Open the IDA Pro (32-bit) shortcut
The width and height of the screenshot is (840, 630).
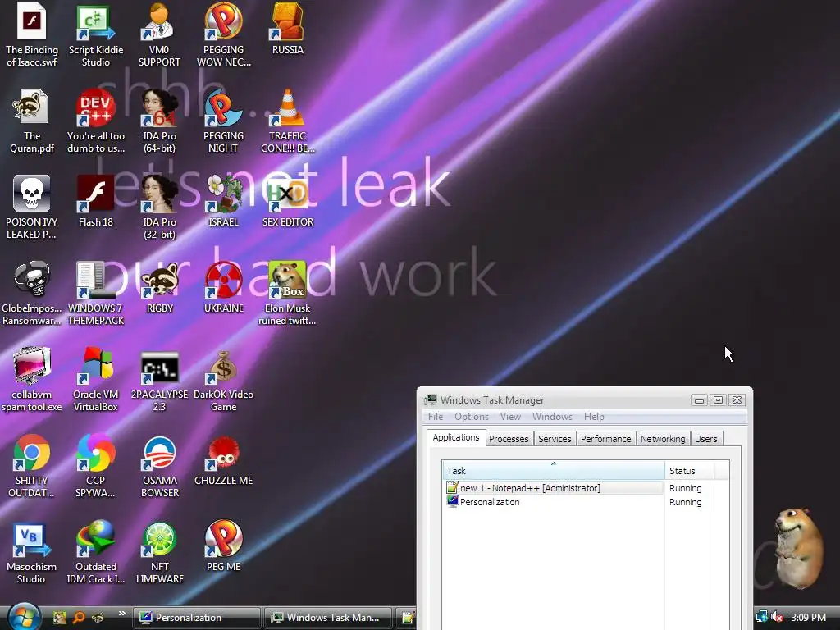(159, 208)
